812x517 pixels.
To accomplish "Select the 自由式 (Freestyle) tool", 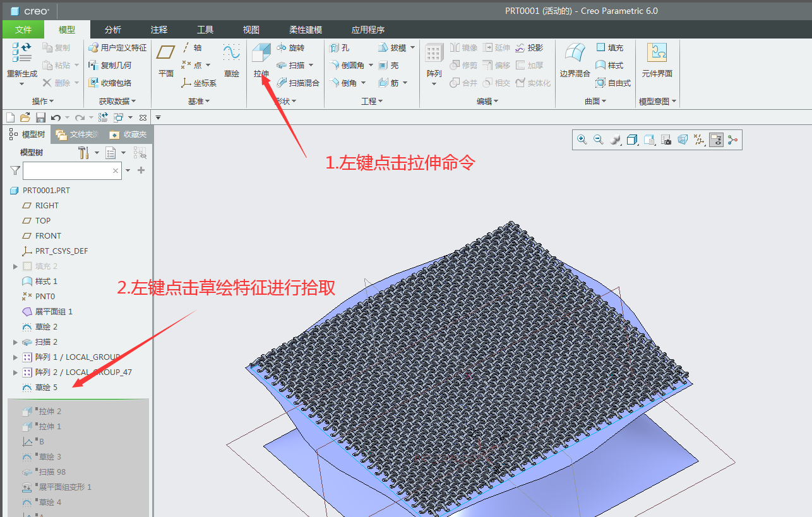I will (x=613, y=83).
